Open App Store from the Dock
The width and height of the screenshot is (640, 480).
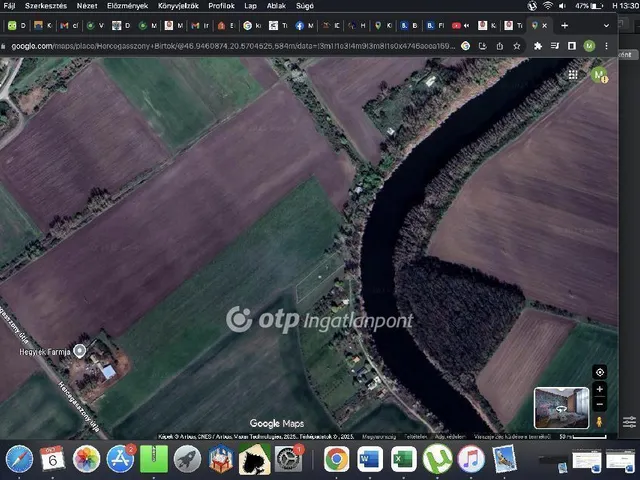pyautogui.click(x=120, y=459)
